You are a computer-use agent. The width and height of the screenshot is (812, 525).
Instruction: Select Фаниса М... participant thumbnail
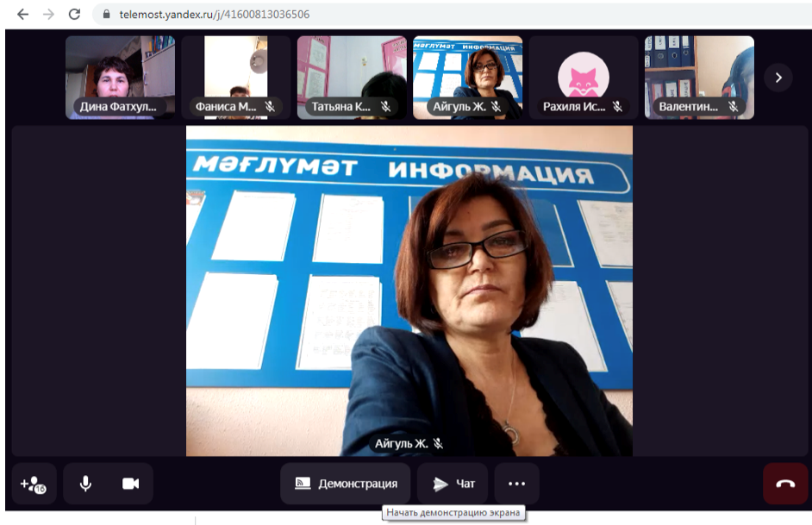pyautogui.click(x=235, y=77)
